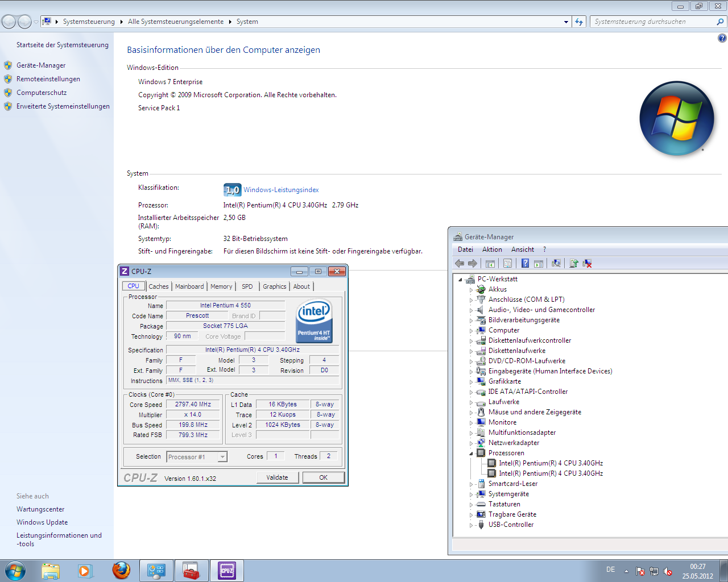
Task: Click Startseite der Systemsteuerung link
Action: point(63,45)
